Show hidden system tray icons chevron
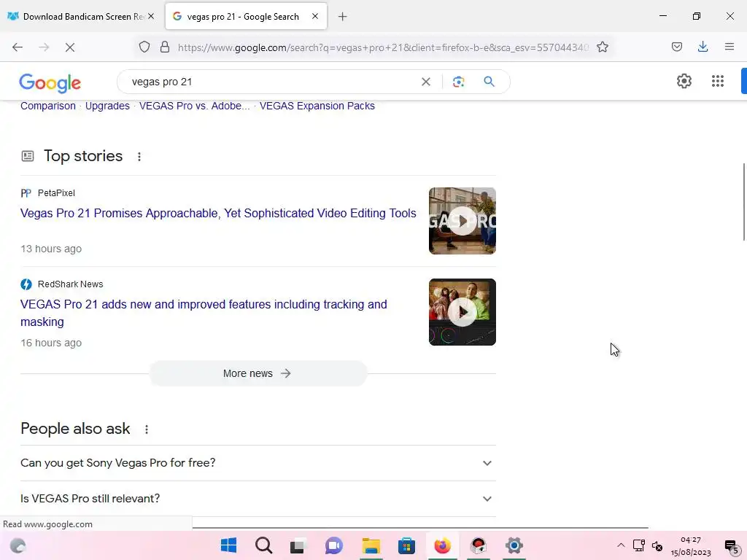This screenshot has width=747, height=560. (620, 545)
